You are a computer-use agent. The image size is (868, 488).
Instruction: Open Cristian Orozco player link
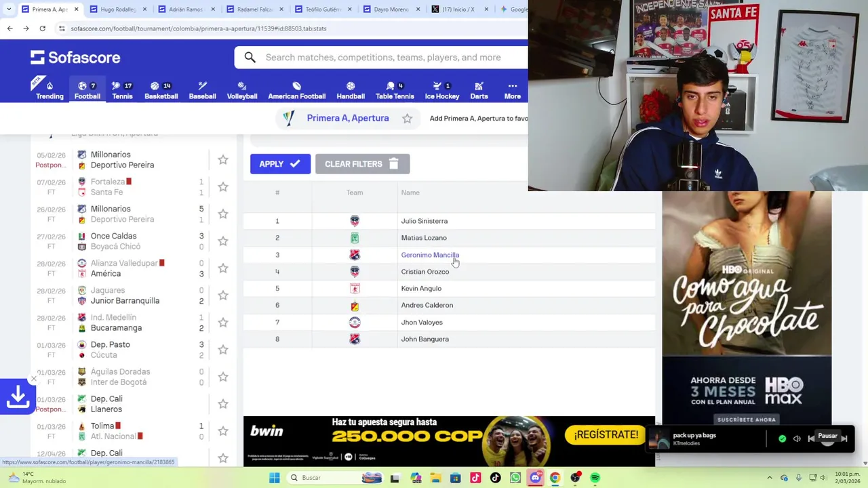coord(425,272)
